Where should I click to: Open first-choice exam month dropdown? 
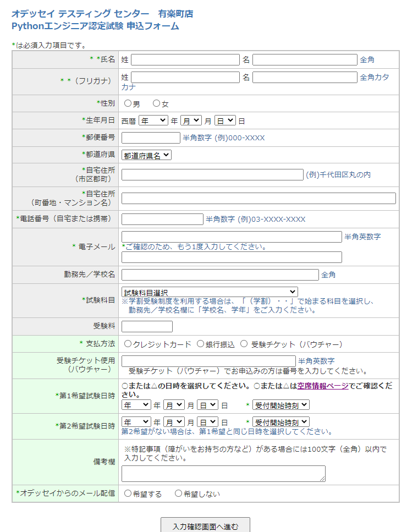(x=174, y=405)
